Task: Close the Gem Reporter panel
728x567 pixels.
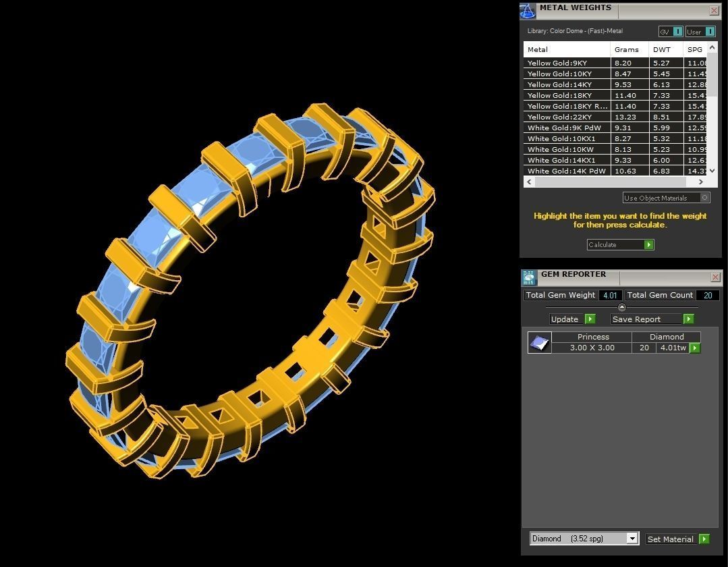Action: point(715,277)
